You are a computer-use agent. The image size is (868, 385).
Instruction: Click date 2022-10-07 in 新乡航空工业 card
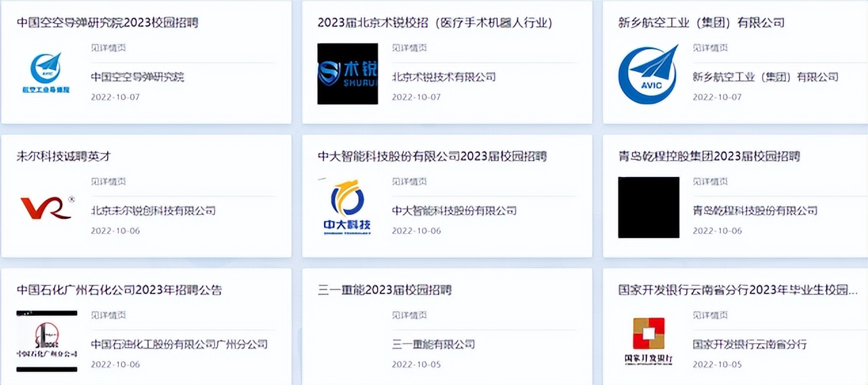(717, 97)
